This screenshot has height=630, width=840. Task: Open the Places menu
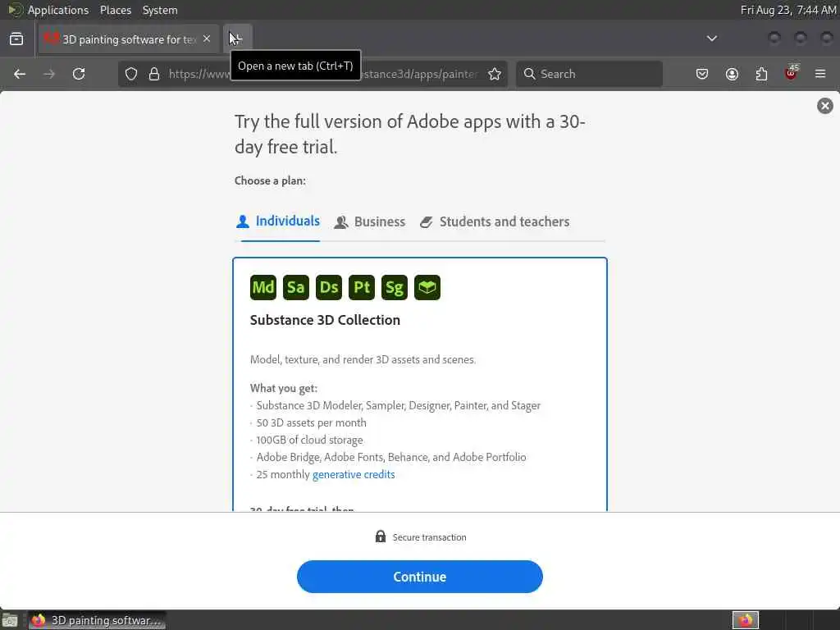[x=116, y=10]
